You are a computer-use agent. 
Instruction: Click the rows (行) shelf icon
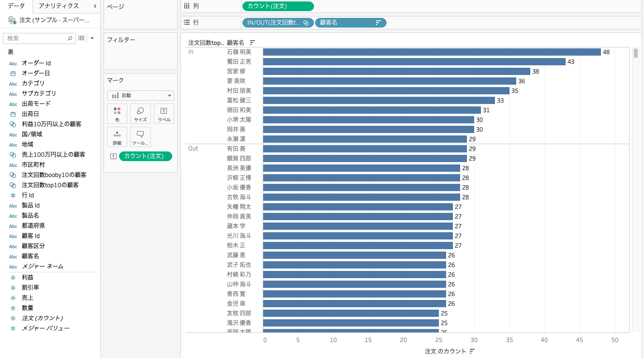[186, 22]
